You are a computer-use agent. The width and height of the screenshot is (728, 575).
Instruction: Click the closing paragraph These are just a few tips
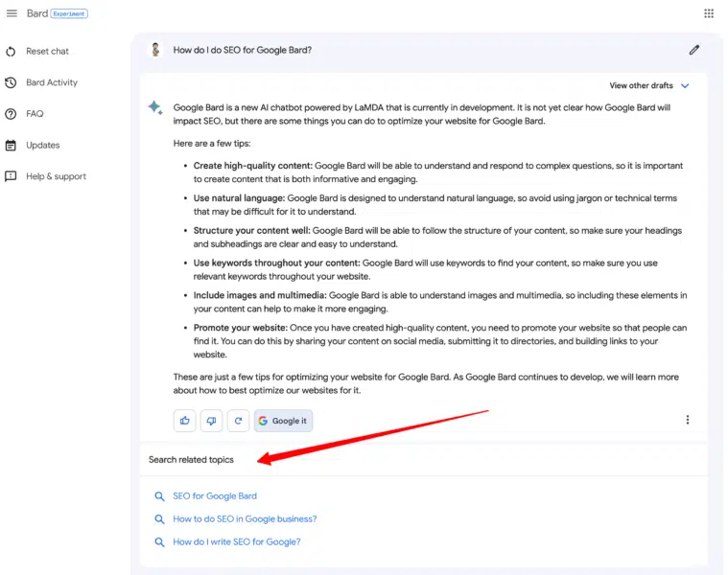426,383
